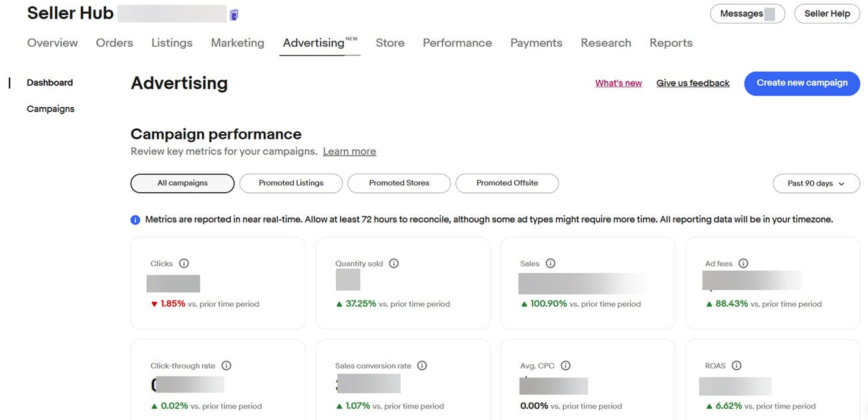868x420 pixels.
Task: Follow the What's new link
Action: [x=619, y=83]
